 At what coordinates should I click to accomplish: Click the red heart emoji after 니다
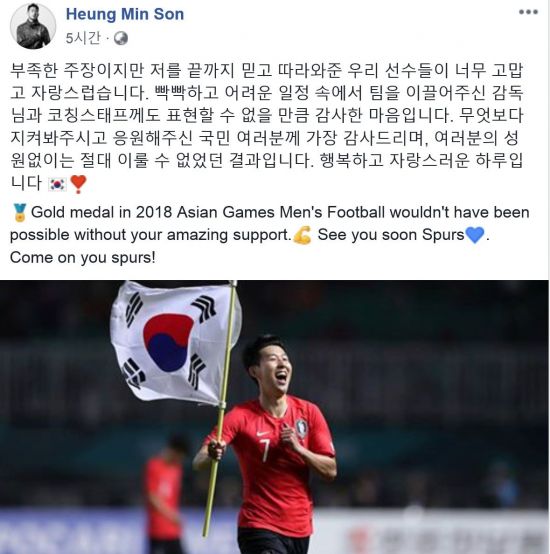pyautogui.click(x=78, y=184)
